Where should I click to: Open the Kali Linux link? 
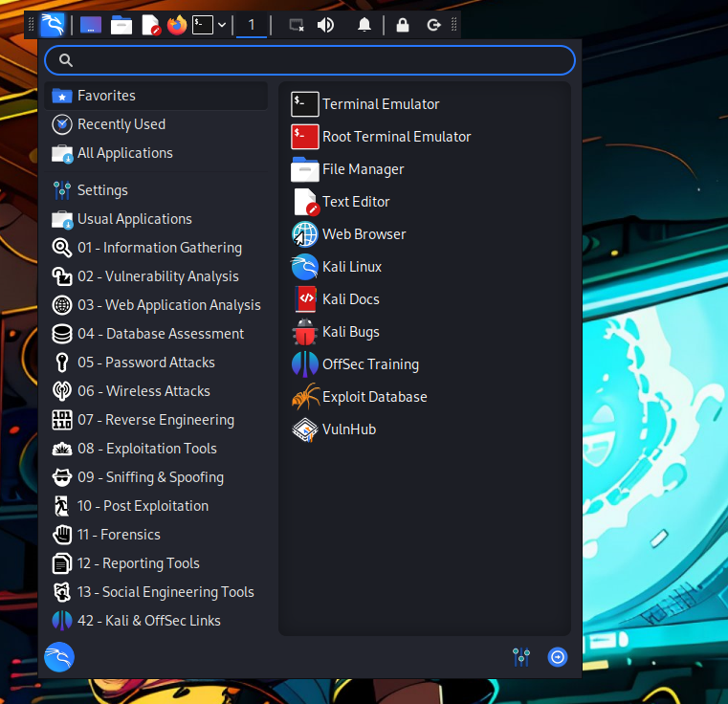[425, 267]
